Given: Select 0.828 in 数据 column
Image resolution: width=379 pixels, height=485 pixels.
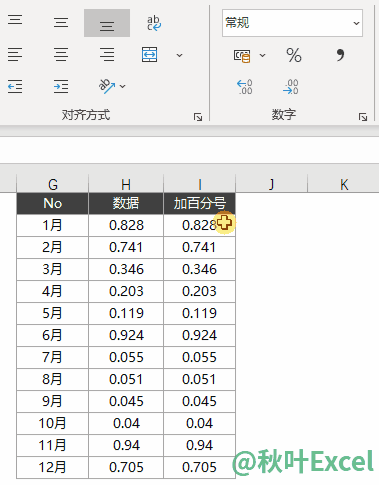Looking at the screenshot, I should click(126, 225).
